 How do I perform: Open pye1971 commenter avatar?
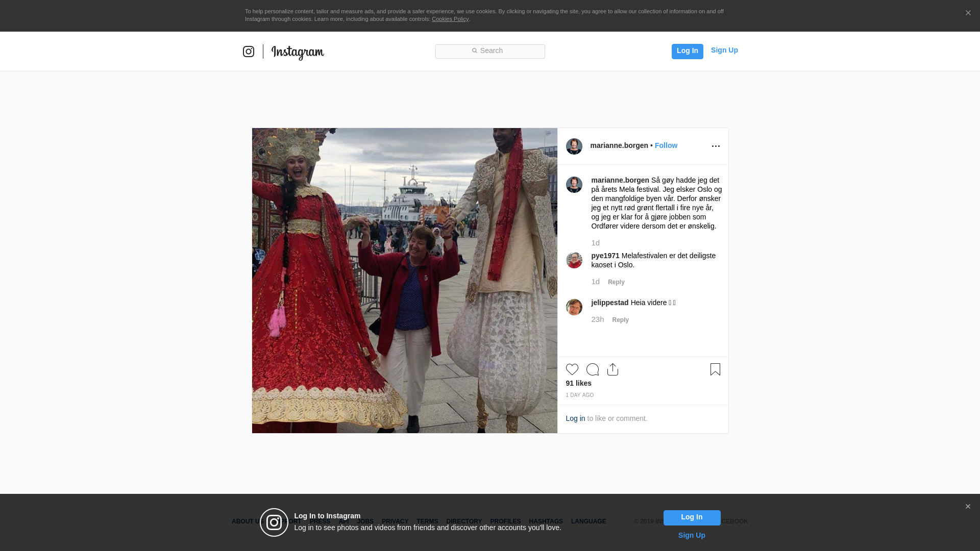click(x=574, y=260)
